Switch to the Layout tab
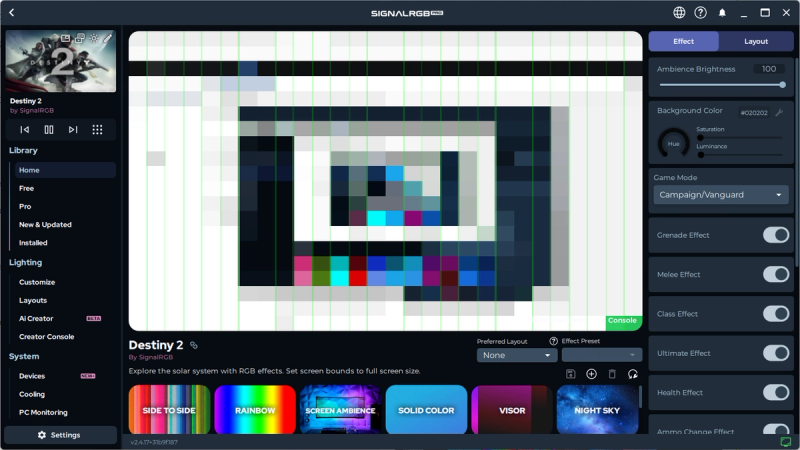 pyautogui.click(x=756, y=42)
